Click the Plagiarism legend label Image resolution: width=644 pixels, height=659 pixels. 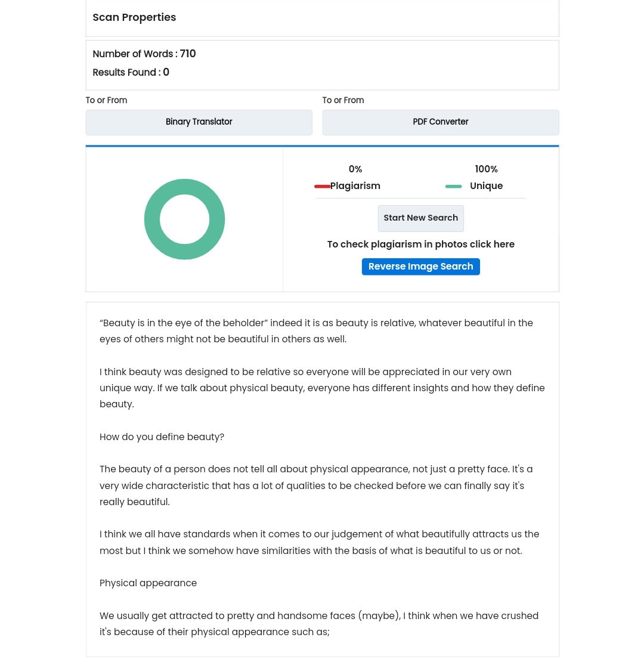click(x=355, y=185)
